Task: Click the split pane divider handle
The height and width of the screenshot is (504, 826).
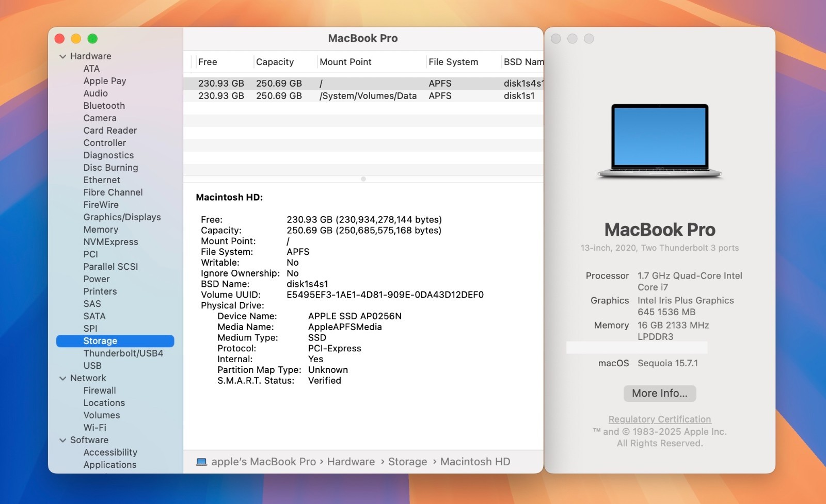Action: pyautogui.click(x=363, y=179)
